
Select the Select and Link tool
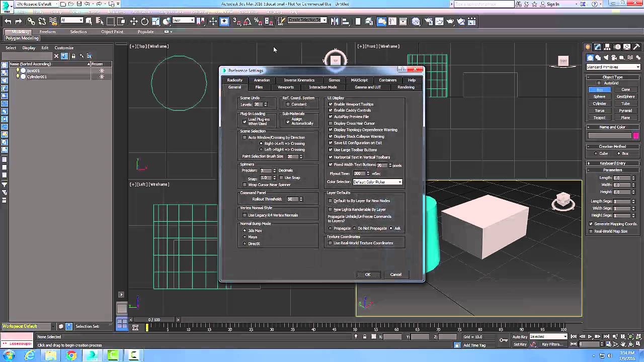pyautogui.click(x=31, y=21)
